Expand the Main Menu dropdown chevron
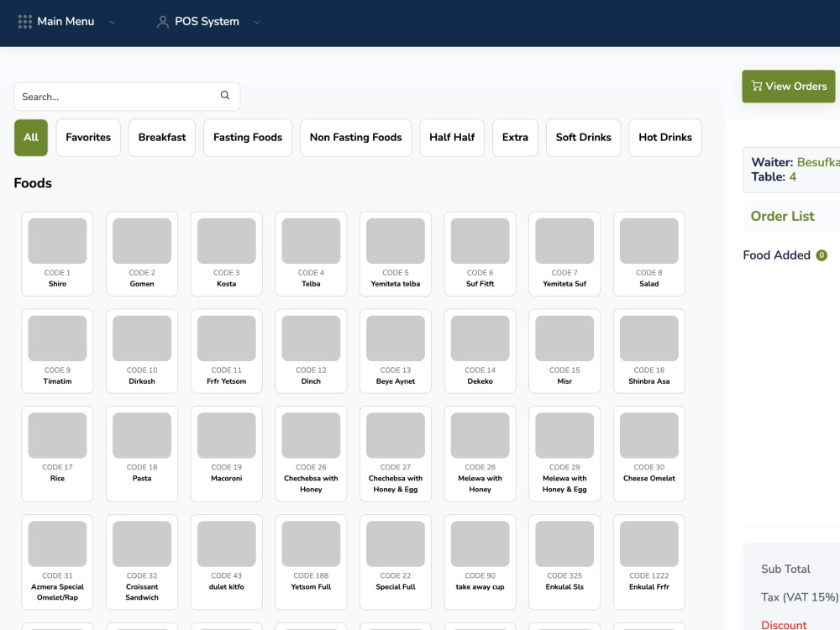Screen dimensions: 840x630 [x=112, y=23]
